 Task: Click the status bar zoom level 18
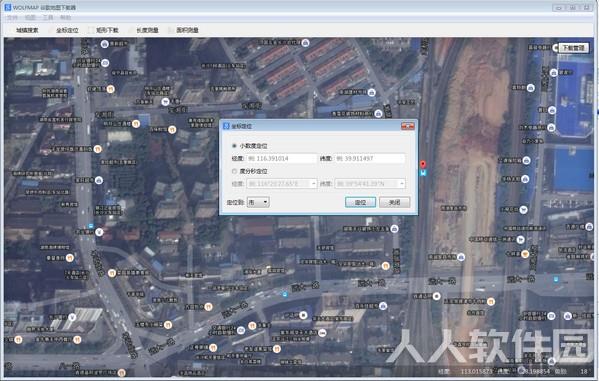(x=584, y=371)
